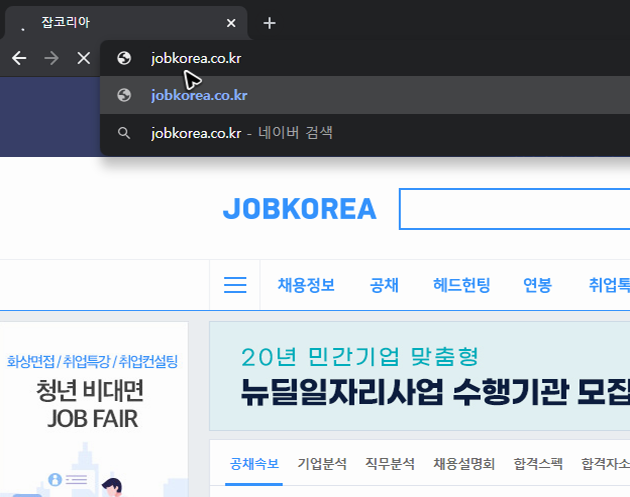
Task: Choose the highlighted jobkorea.co.kr suggestion
Action: point(365,95)
